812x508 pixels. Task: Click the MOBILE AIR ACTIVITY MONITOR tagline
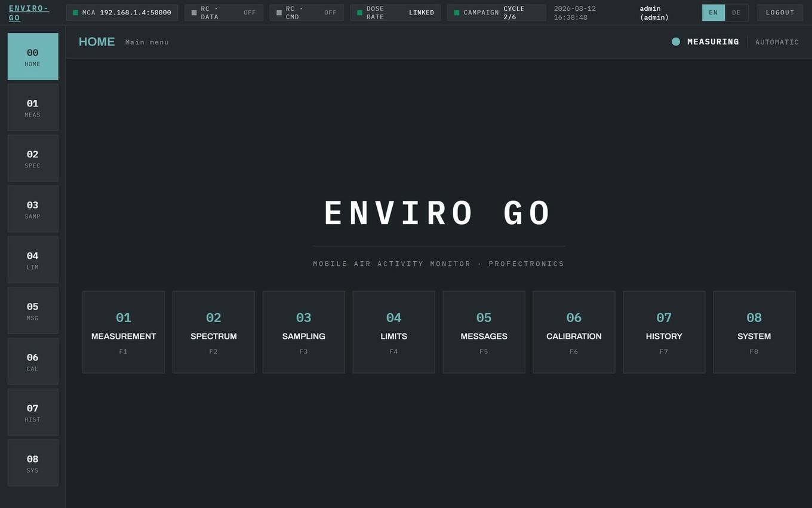point(439,264)
